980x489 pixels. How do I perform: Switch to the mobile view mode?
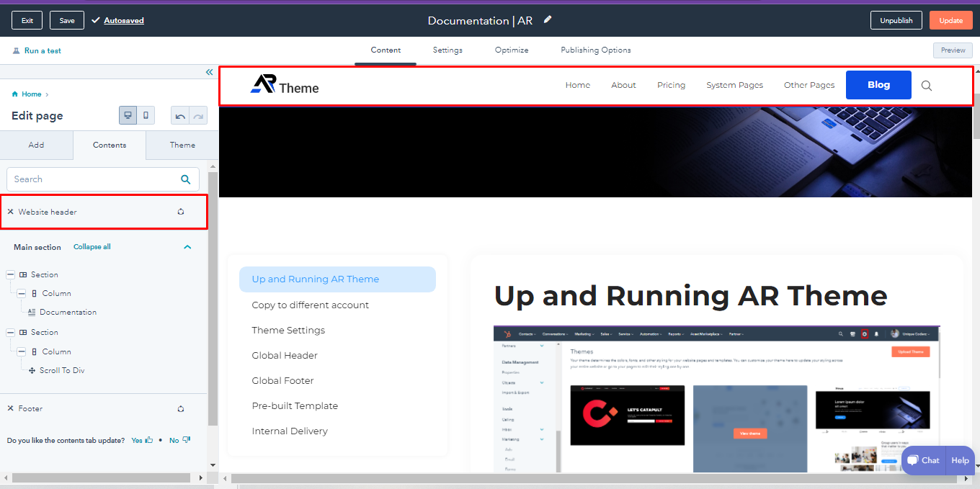pos(146,116)
